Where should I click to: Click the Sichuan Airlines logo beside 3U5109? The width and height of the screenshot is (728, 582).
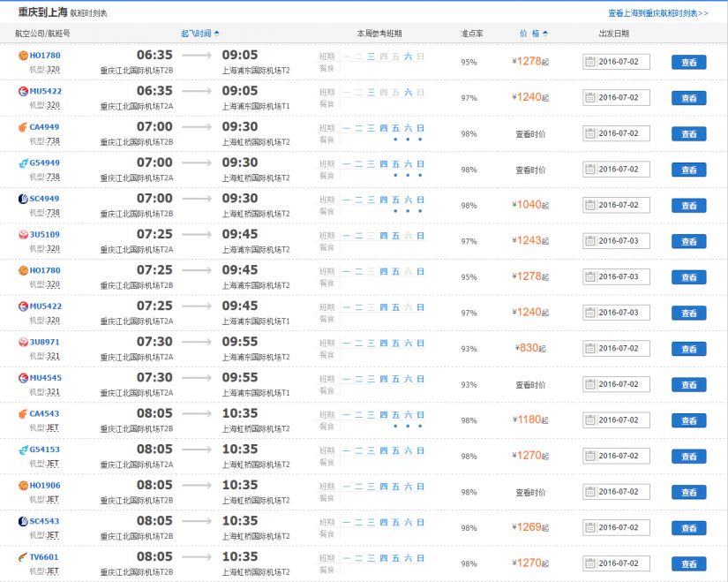[x=23, y=235]
